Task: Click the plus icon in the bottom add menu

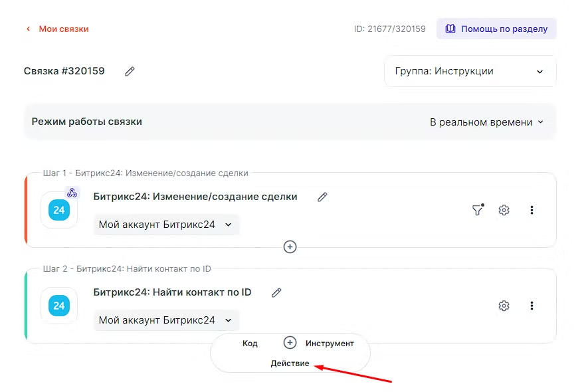Action: point(290,343)
